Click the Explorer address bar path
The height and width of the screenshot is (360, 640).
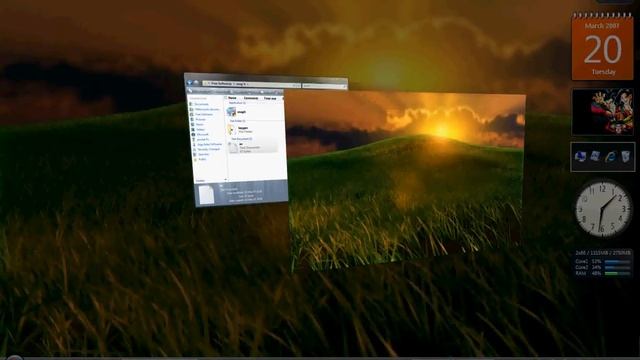coord(252,84)
